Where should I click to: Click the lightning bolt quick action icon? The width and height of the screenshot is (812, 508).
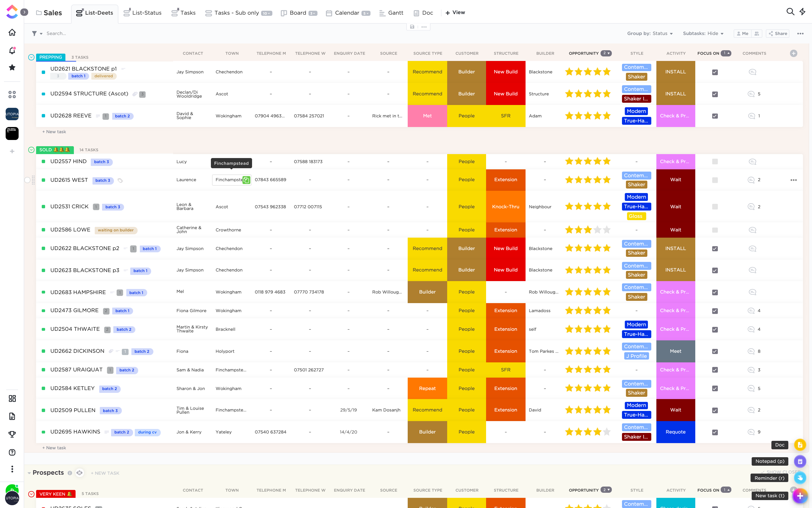tap(802, 12)
